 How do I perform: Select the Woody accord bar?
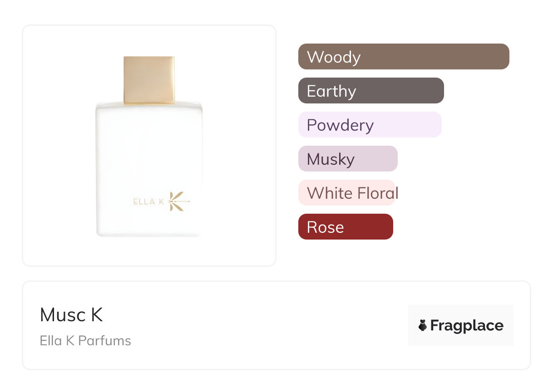(x=403, y=57)
